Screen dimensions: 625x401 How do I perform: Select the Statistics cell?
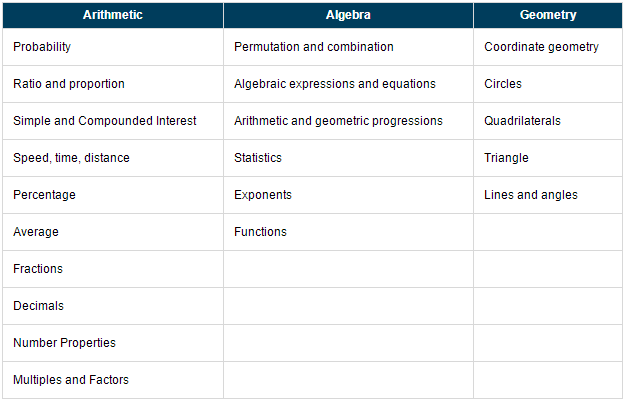point(348,158)
